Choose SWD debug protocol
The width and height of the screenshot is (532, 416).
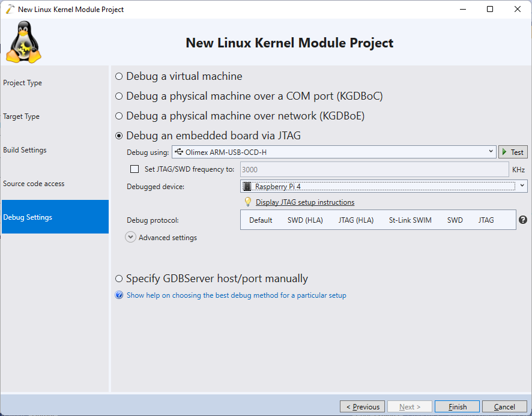pyautogui.click(x=455, y=220)
